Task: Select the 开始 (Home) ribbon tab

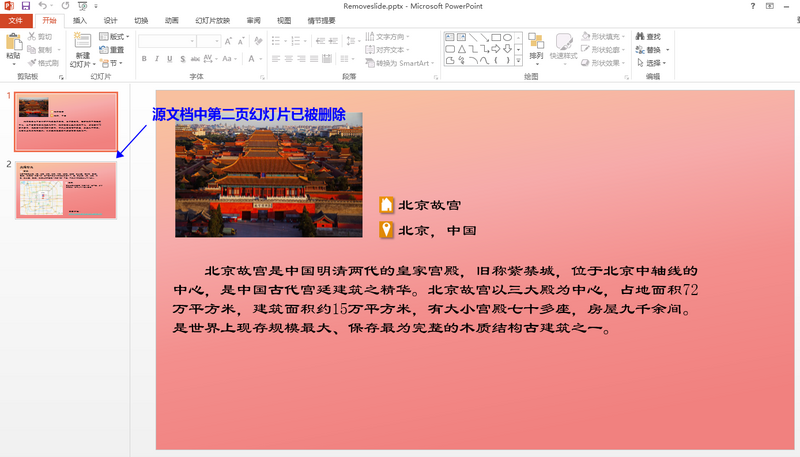Action: click(x=49, y=20)
